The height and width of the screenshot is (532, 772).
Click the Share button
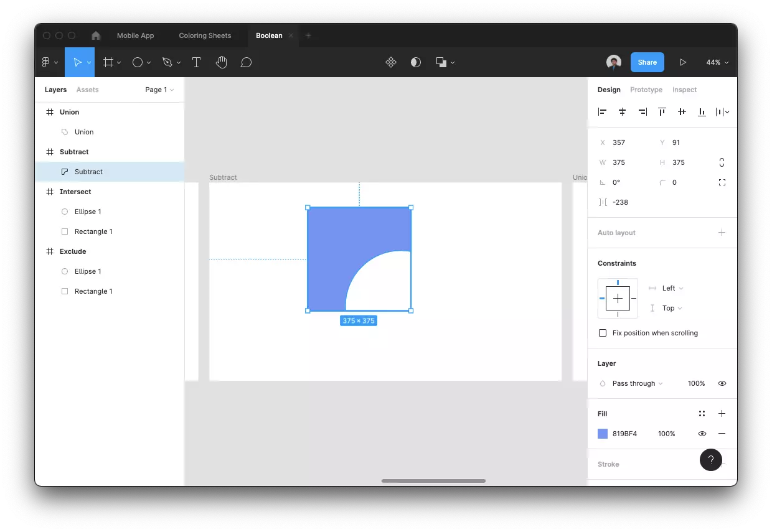tap(647, 62)
